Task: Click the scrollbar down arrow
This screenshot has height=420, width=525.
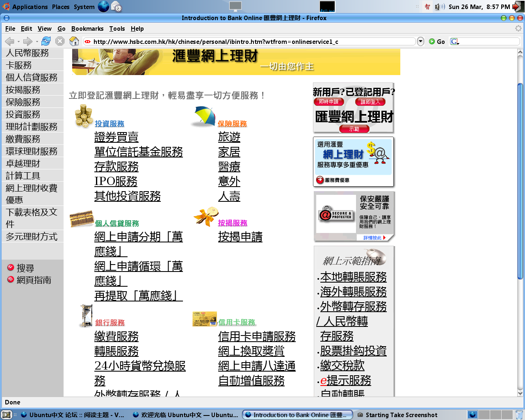Action: pyautogui.click(x=520, y=393)
